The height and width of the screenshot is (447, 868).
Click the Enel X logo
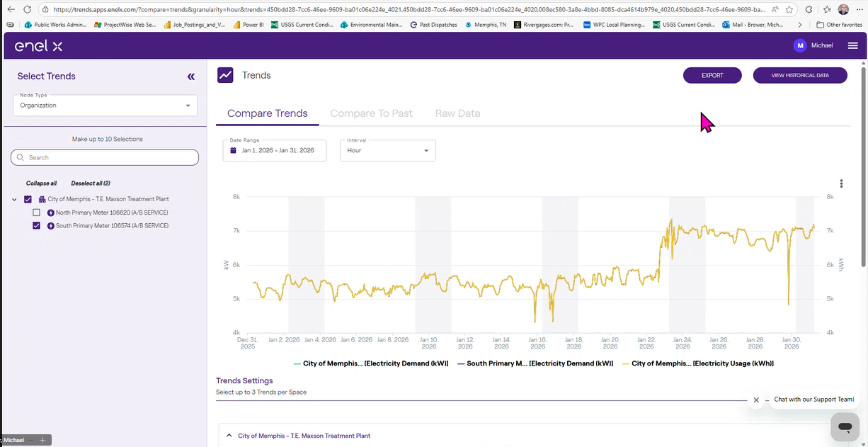(39, 46)
